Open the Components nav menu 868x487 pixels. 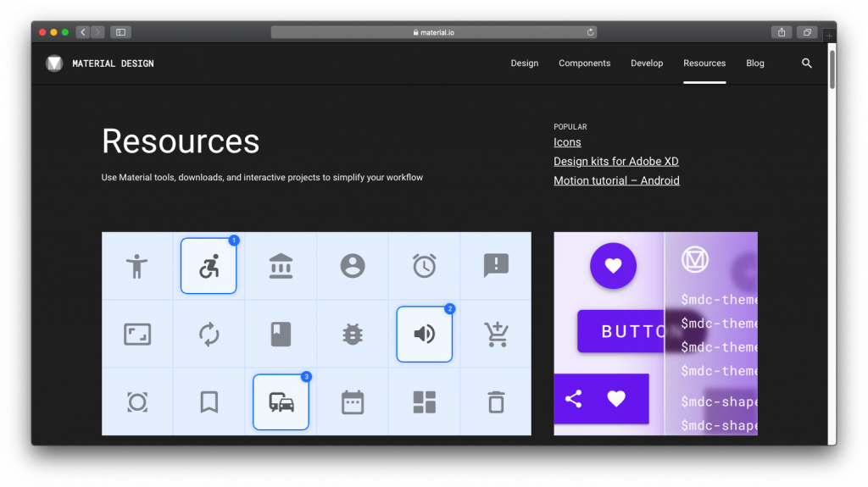coord(585,63)
